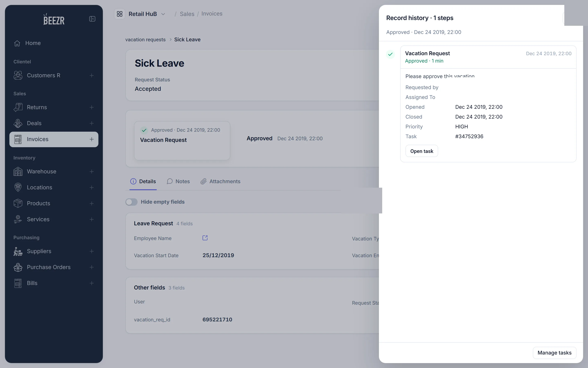588x368 pixels.
Task: Click the Invoices document icon
Action: pos(18,139)
